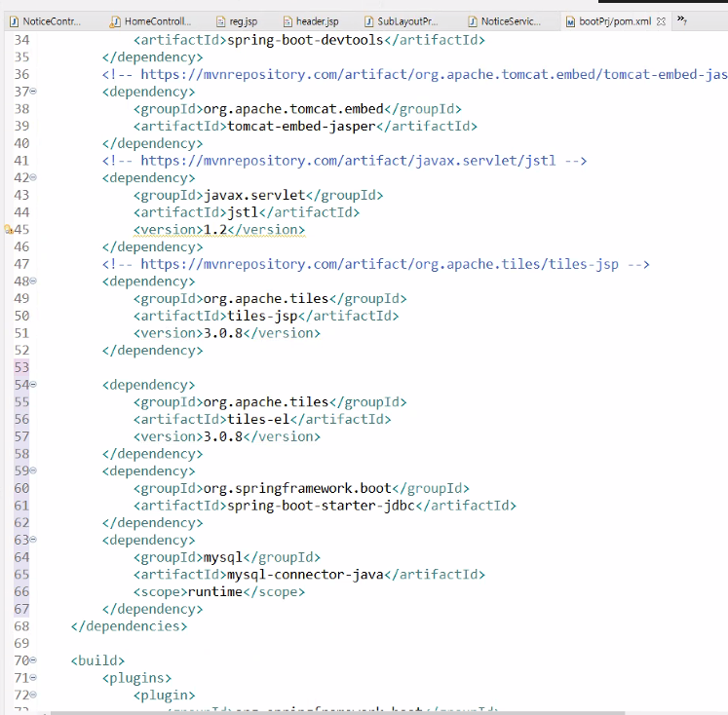Click the 3.0.8 version on line 51

coord(223,333)
